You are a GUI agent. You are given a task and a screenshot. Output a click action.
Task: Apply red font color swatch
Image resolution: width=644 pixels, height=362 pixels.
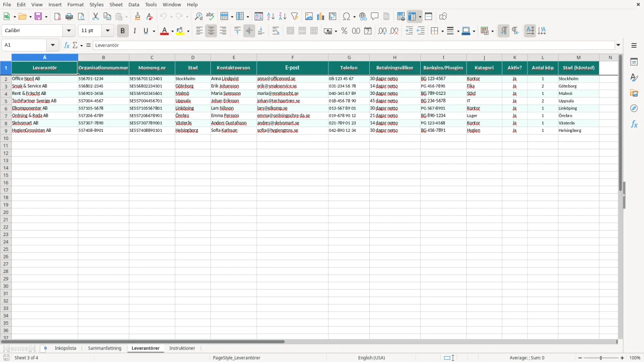point(164,31)
